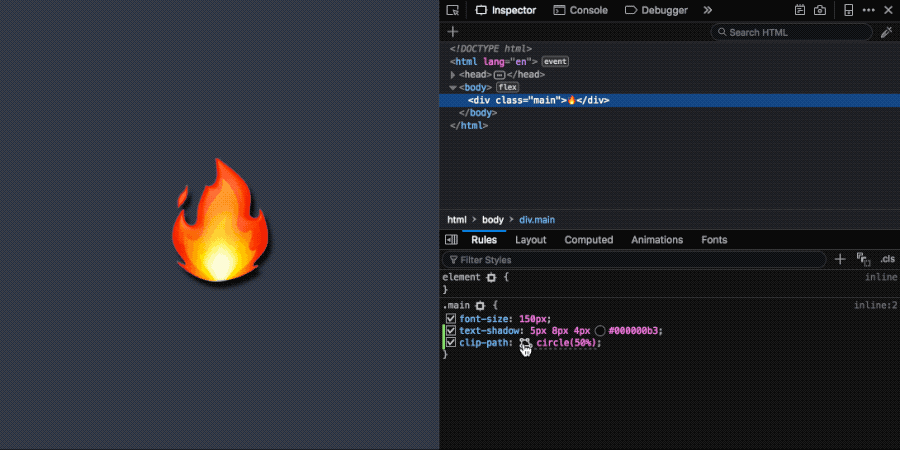
Task: Activate the element picker tool
Action: pos(453,10)
